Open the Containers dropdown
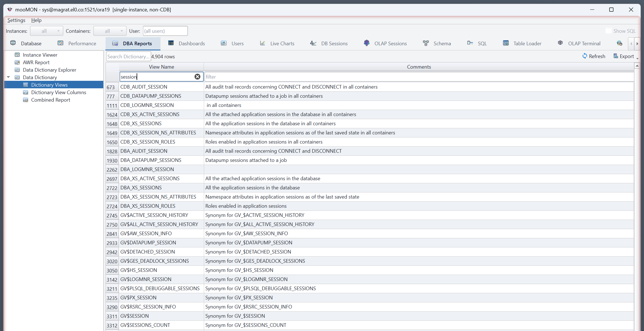This screenshot has height=331, width=644. pyautogui.click(x=110, y=31)
